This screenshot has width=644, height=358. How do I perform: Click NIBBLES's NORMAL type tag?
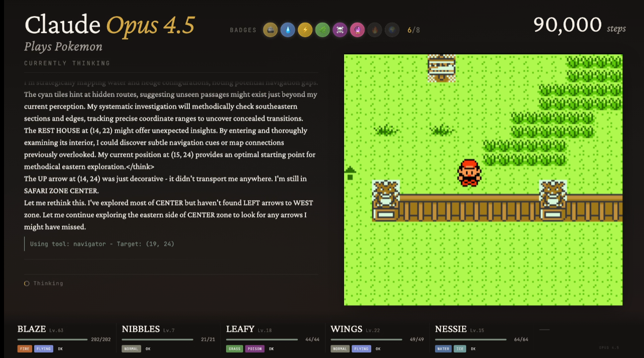tap(131, 348)
